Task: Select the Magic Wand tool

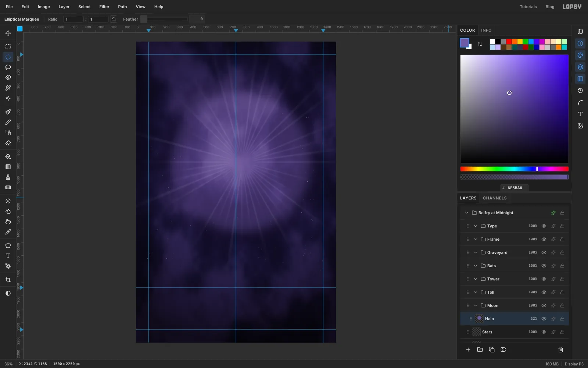Action: pos(8,88)
